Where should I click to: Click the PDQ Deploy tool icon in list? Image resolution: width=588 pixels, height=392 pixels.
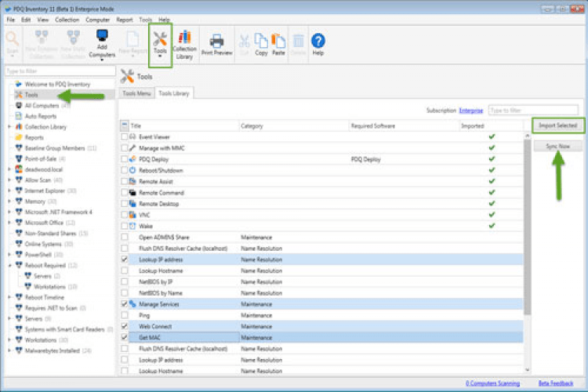[132, 158]
